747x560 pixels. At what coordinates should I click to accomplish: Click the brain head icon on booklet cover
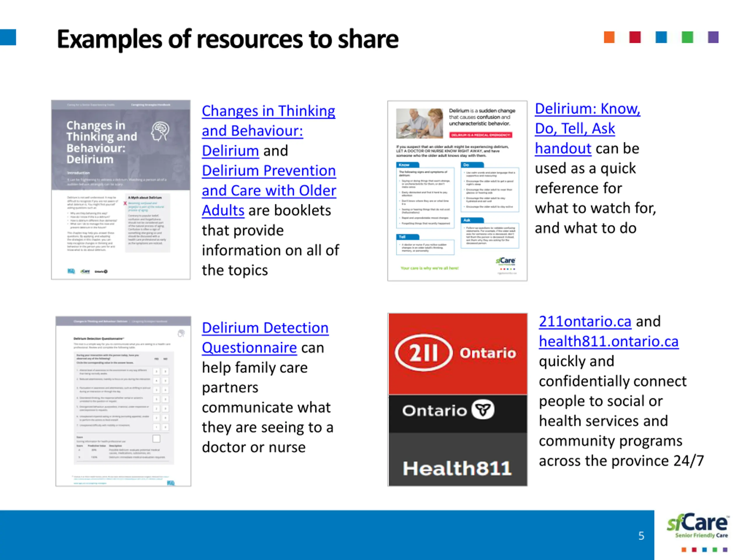(x=160, y=131)
